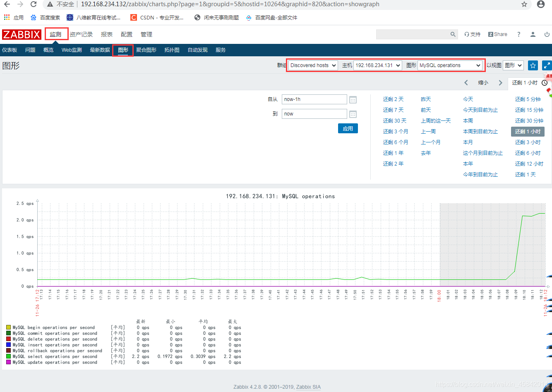This screenshot has width=552, height=392.
Task: Switch to the 最新数据 submenu
Action: pyautogui.click(x=100, y=50)
